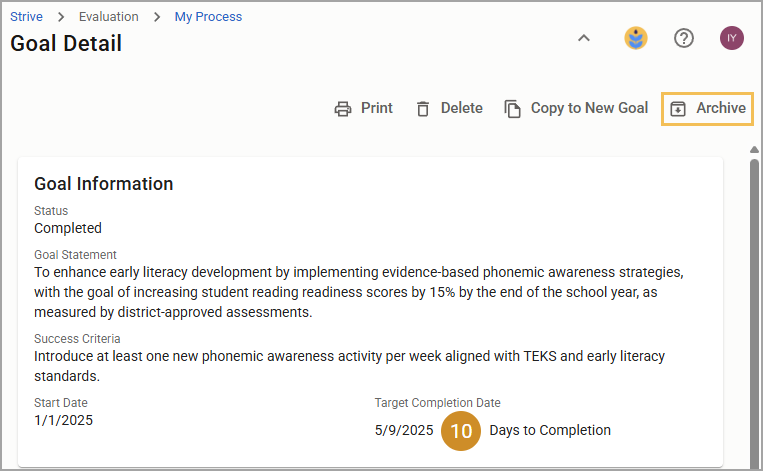Image resolution: width=763 pixels, height=471 pixels.
Task: Click the Archive box icon
Action: [x=678, y=109]
